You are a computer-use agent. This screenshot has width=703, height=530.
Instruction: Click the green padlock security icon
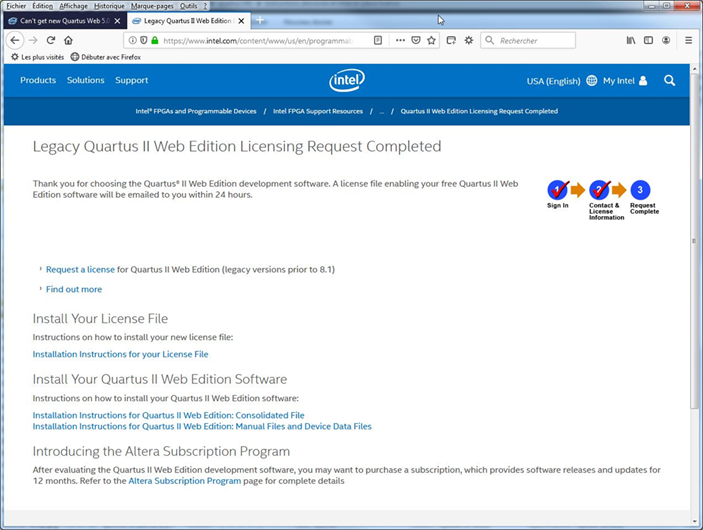pyautogui.click(x=155, y=40)
